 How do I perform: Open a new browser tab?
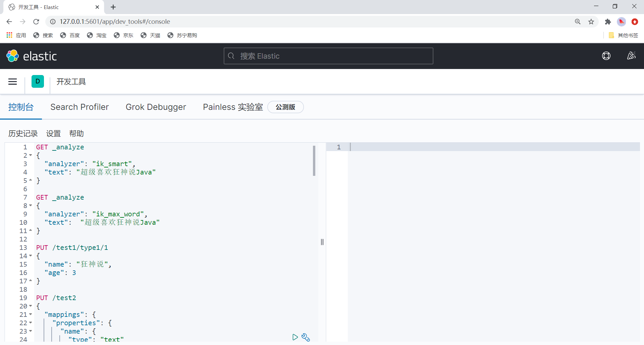(x=113, y=7)
